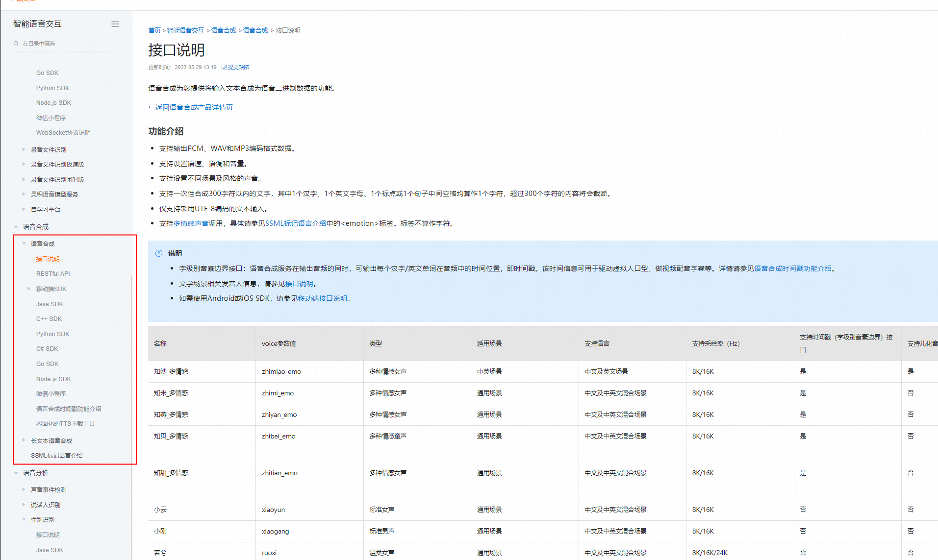Screen dimensions: 938x560
Task: Expand the 长文本语音合成 tree node
Action: pyautogui.click(x=24, y=440)
